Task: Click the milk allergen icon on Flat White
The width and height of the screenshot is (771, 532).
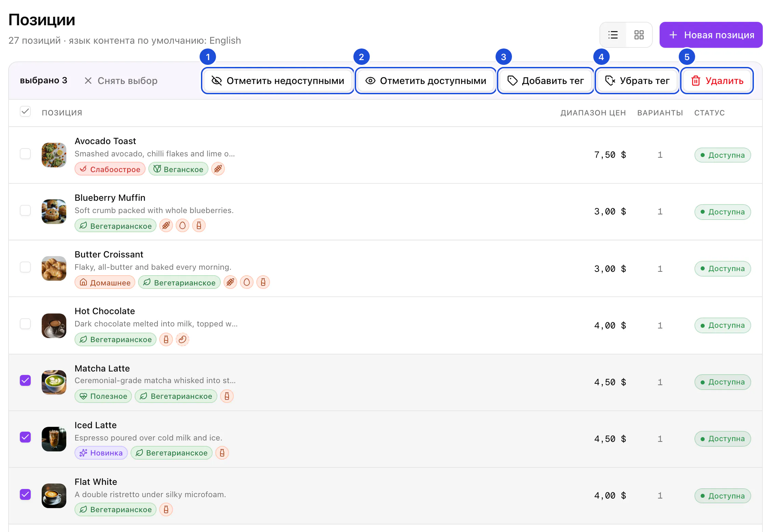Action: tap(166, 509)
